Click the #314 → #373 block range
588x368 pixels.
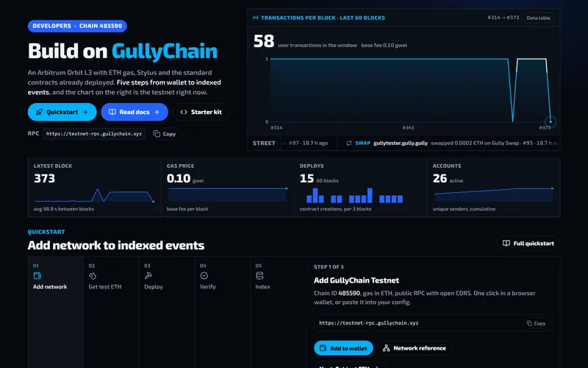[503, 18]
